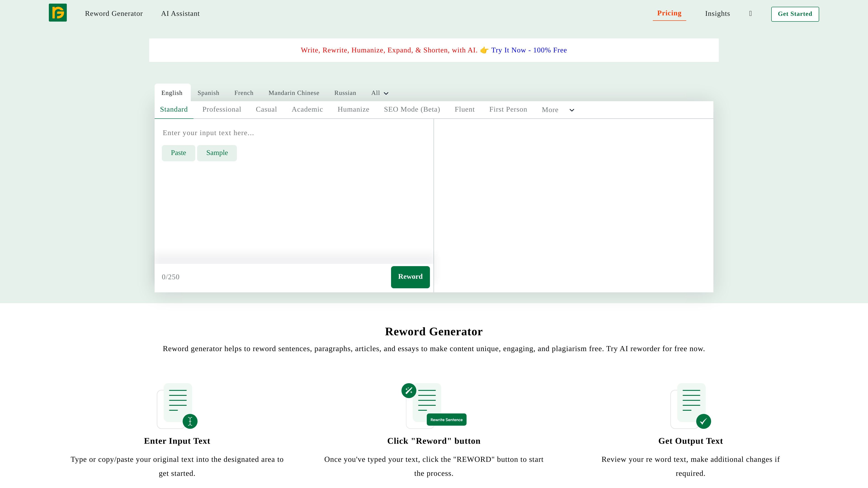
Task: Click the Get Output Text heading
Action: click(690, 441)
